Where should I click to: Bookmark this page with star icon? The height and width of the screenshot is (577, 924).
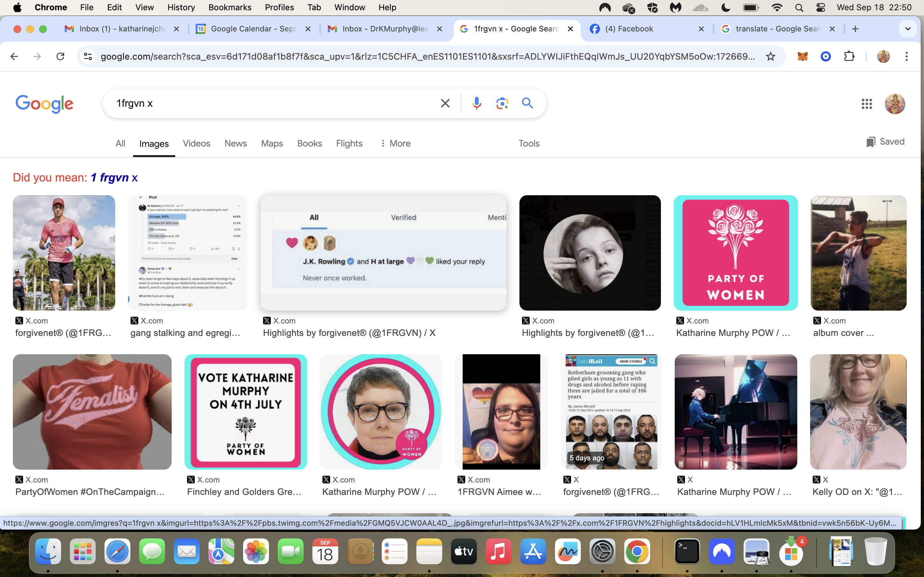click(x=771, y=56)
